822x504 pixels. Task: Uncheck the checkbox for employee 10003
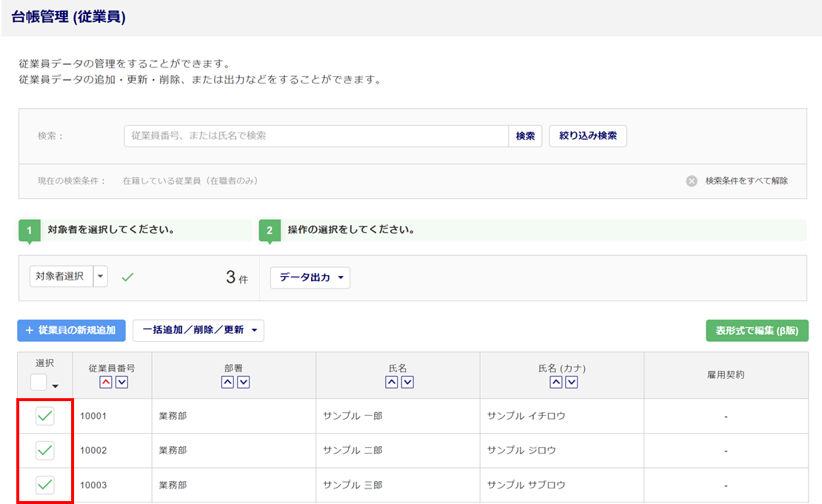pyautogui.click(x=45, y=485)
